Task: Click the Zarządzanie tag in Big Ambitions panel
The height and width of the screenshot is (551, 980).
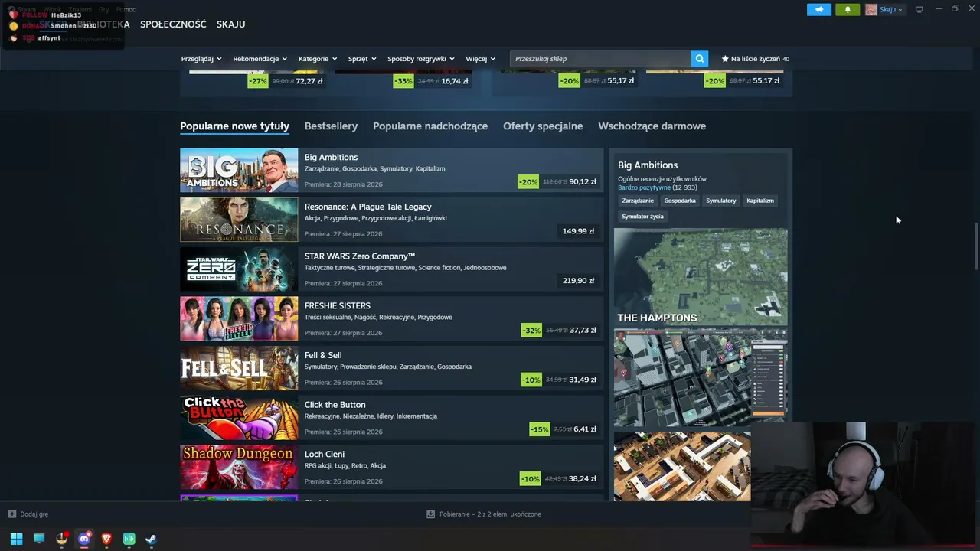Action: tap(638, 201)
